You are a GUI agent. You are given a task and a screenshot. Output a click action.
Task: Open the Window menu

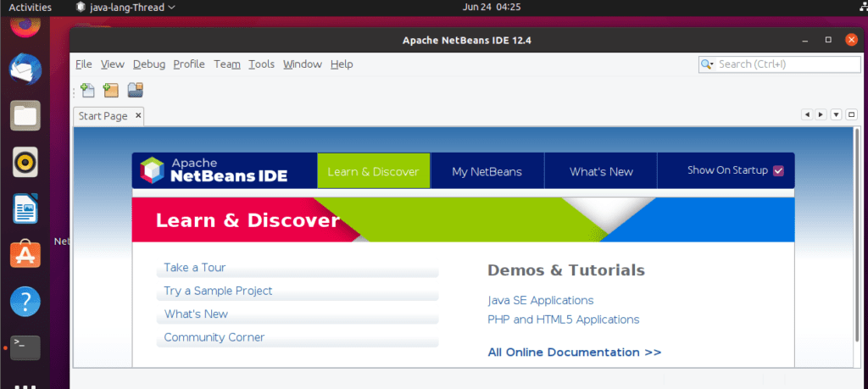pos(303,64)
